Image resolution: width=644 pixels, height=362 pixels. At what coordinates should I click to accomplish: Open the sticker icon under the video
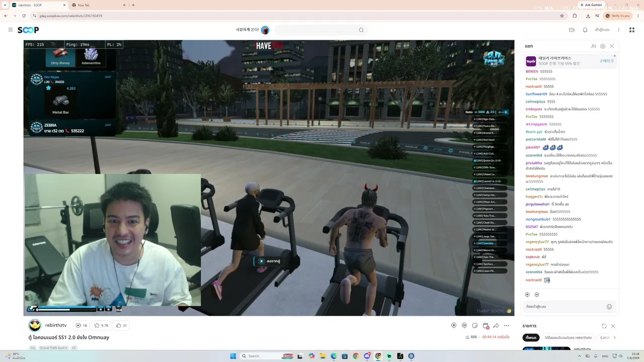click(x=475, y=326)
